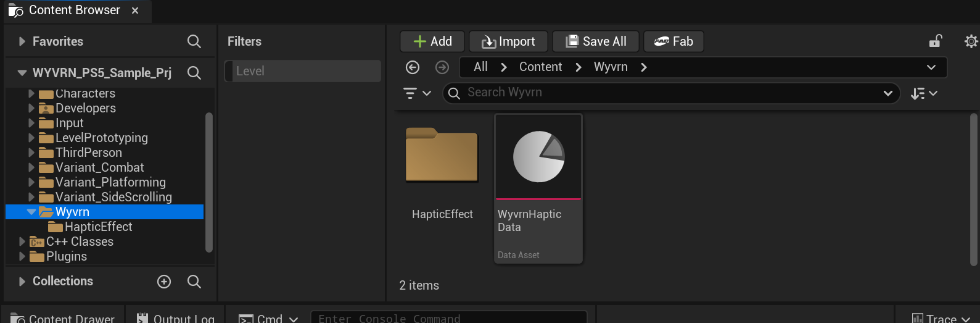This screenshot has width=980, height=323.
Task: Search WYVRN_PS5_Sample_Prj folder tree
Action: pyautogui.click(x=194, y=73)
